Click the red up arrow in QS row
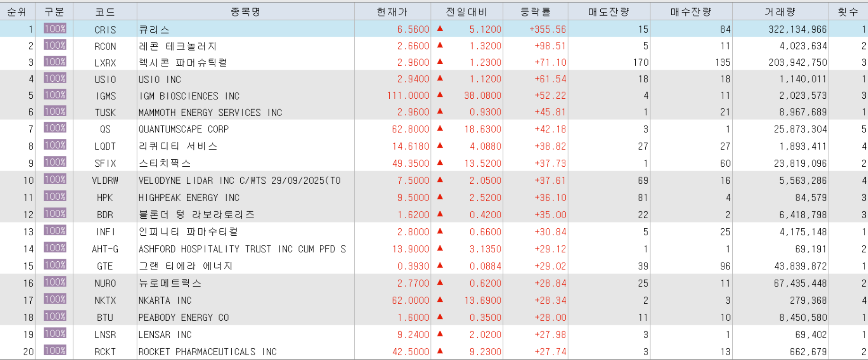868x360 pixels. click(x=440, y=128)
